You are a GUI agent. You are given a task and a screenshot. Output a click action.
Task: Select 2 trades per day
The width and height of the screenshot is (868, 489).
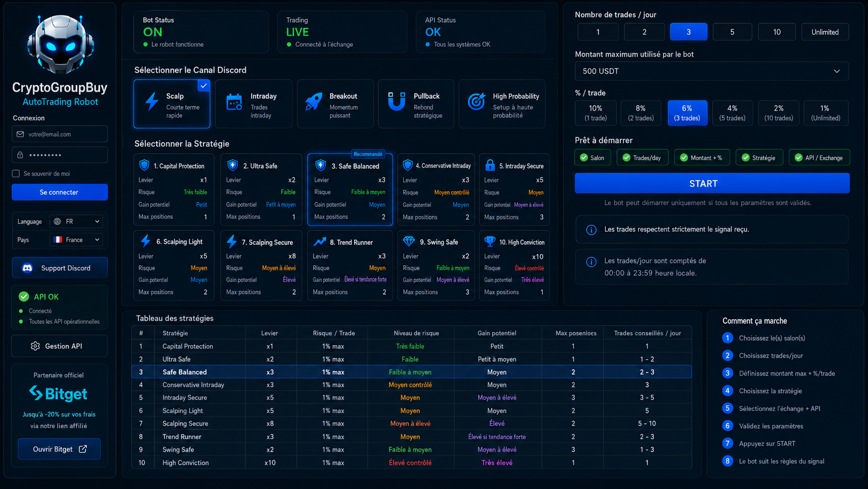(x=644, y=32)
